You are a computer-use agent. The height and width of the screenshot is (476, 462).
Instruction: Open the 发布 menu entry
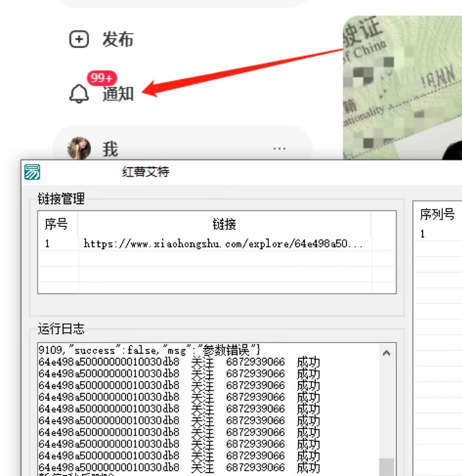119,40
